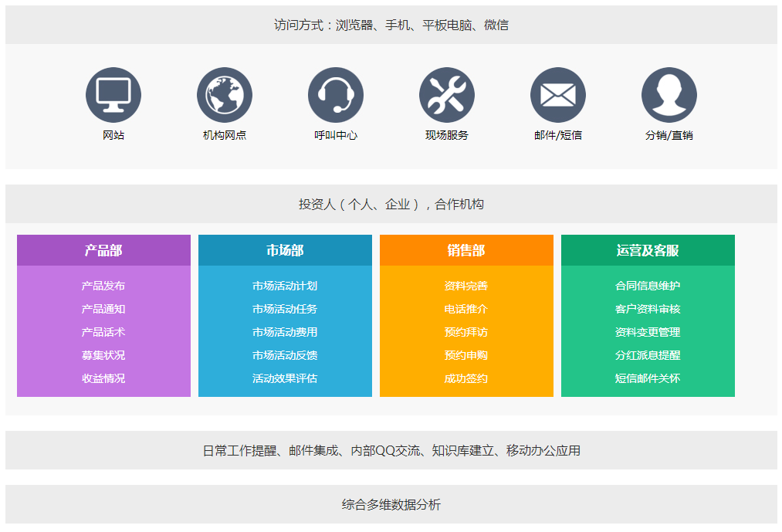This screenshot has width=782, height=532.
Task: Click the 运营及客服 green header
Action: 648,250
